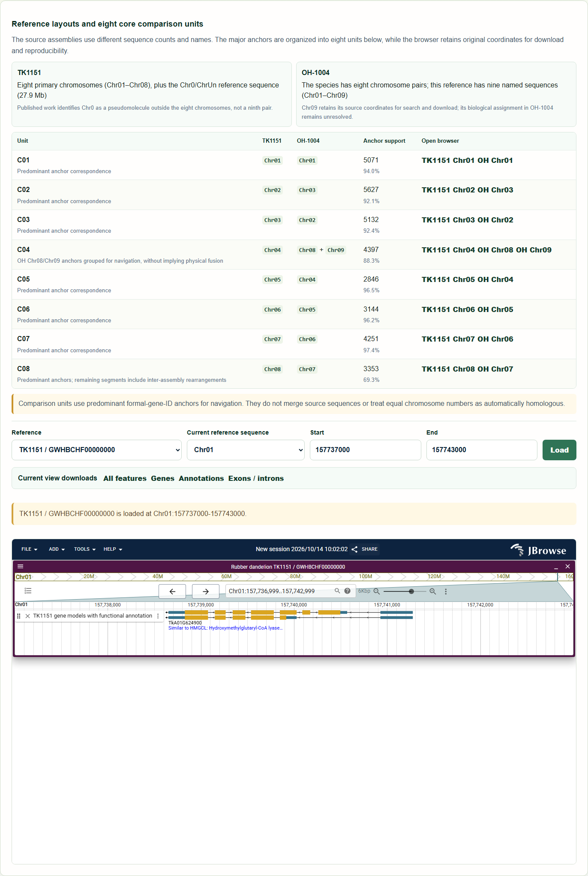Download All features for current view
588x876 pixels.
[125, 478]
